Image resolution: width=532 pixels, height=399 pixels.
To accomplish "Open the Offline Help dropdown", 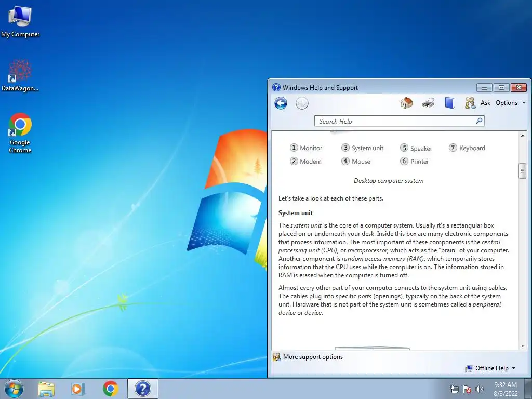I will pos(490,368).
